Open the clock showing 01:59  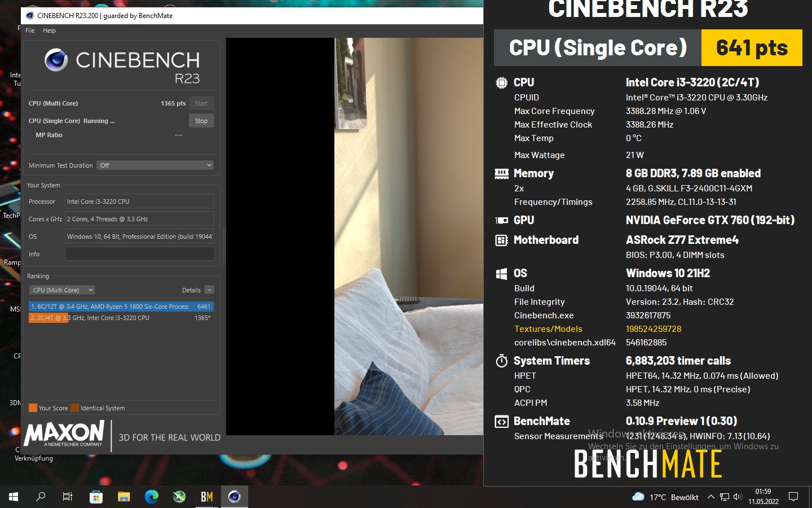(x=764, y=497)
